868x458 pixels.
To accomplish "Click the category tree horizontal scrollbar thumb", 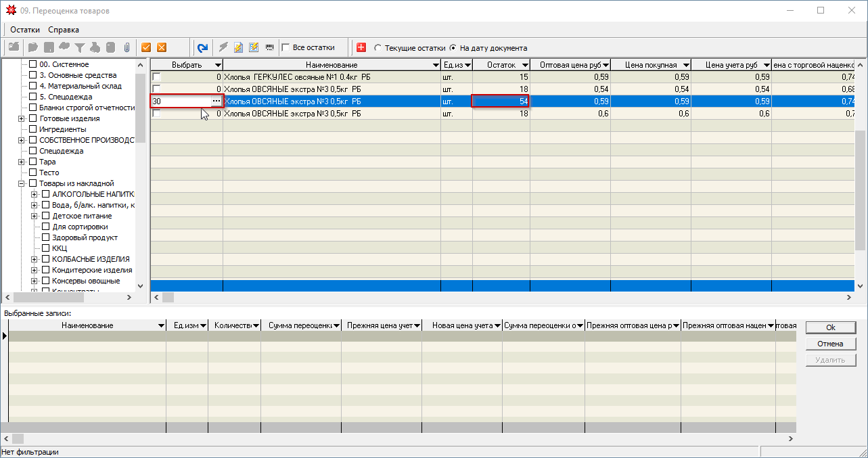I will (49, 297).
